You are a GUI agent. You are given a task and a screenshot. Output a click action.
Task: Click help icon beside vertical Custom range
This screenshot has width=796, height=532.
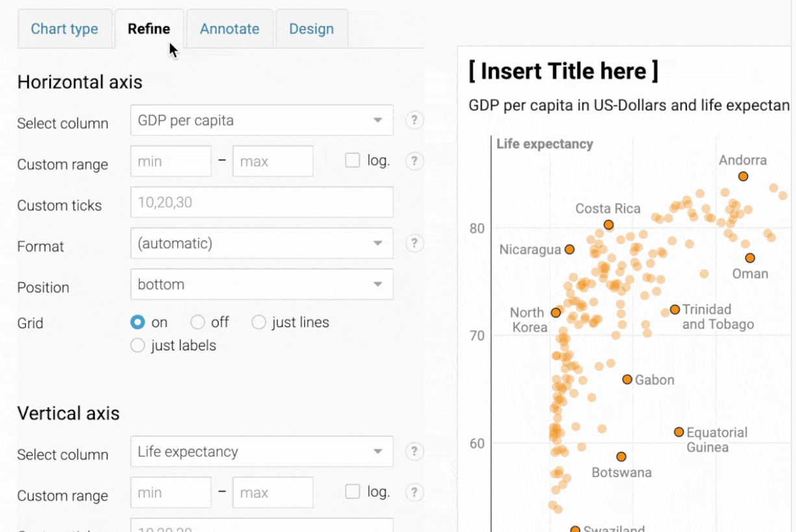pos(414,492)
